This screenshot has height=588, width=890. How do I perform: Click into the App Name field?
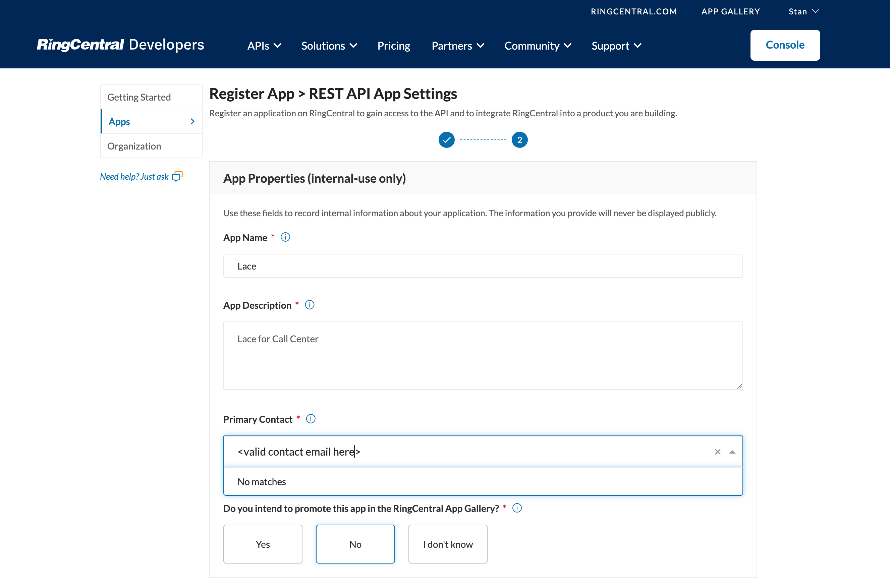click(x=483, y=266)
